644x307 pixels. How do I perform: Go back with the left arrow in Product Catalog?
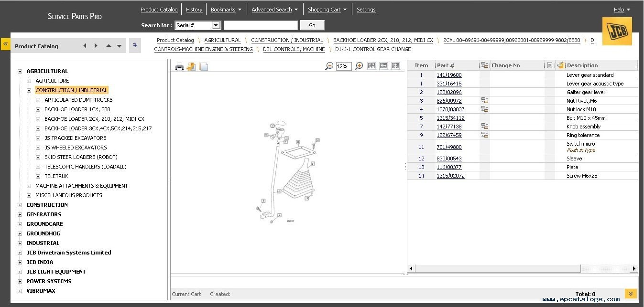coord(85,46)
